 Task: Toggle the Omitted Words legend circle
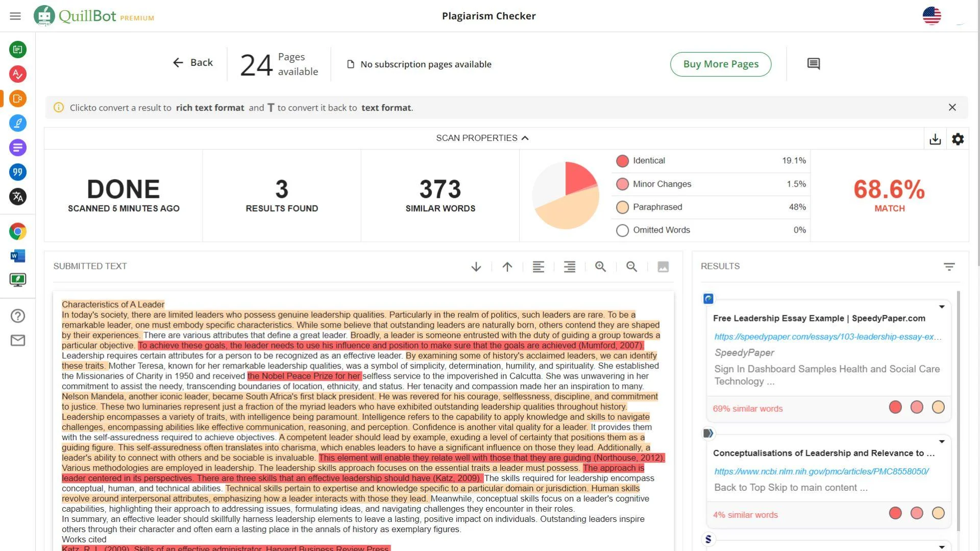tap(622, 230)
